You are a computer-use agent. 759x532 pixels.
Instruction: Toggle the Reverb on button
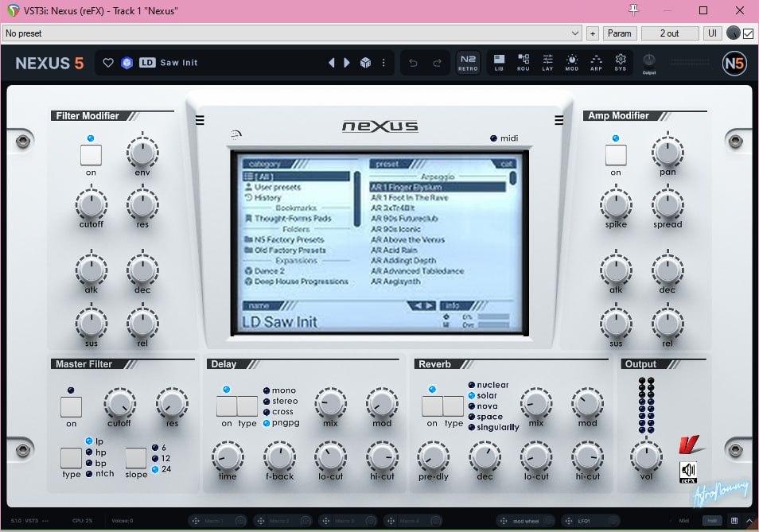(x=432, y=406)
